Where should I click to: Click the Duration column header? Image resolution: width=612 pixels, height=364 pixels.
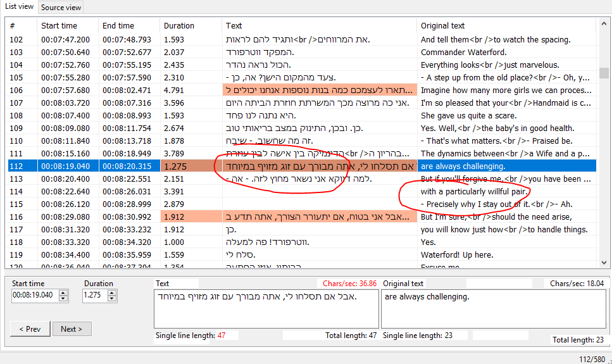click(191, 26)
